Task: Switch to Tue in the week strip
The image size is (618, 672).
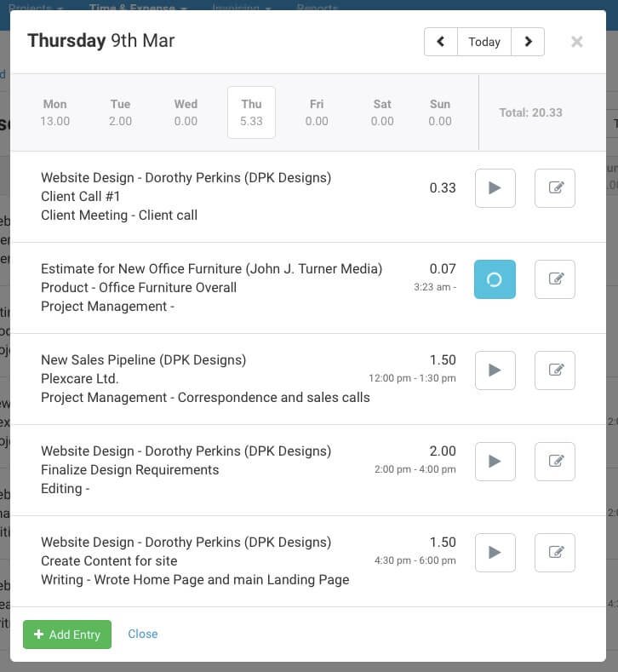Action: 120,112
